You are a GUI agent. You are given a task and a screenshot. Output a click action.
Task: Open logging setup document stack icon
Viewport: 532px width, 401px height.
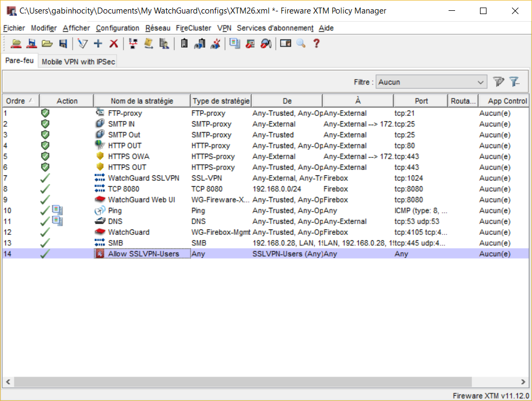(235, 43)
